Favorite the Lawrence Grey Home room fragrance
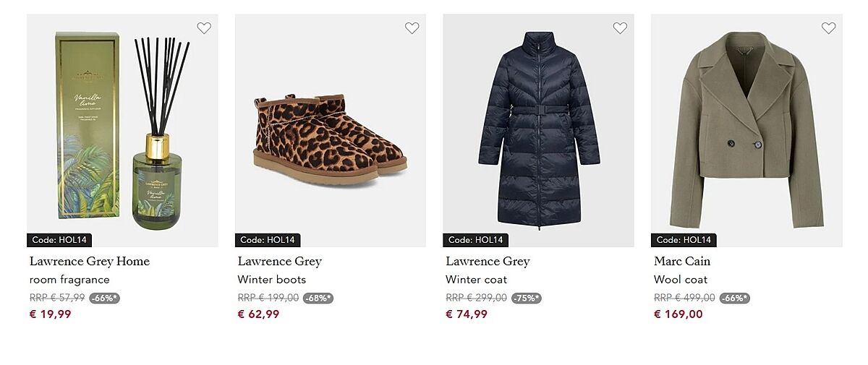The height and width of the screenshot is (365, 868). pyautogui.click(x=204, y=28)
